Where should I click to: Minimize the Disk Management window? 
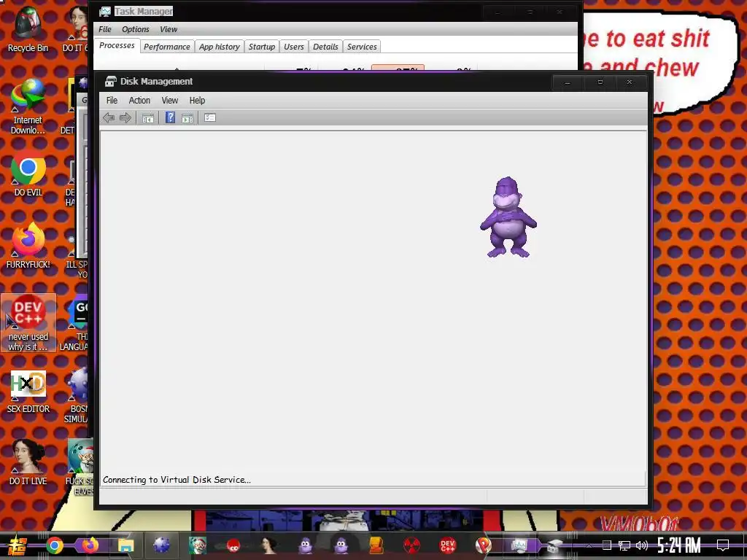pyautogui.click(x=568, y=82)
